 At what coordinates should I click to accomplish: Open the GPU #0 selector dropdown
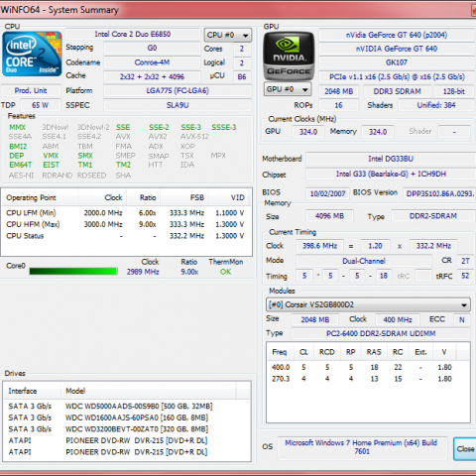point(288,89)
